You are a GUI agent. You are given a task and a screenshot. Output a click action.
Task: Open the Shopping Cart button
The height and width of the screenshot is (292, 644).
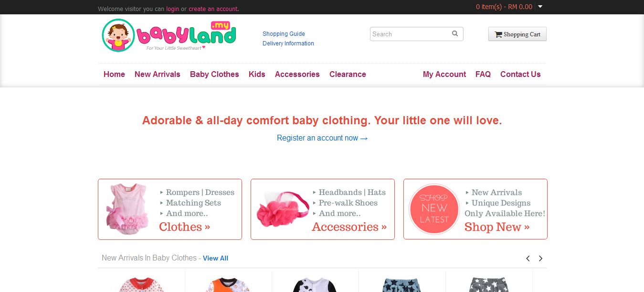pos(517,34)
